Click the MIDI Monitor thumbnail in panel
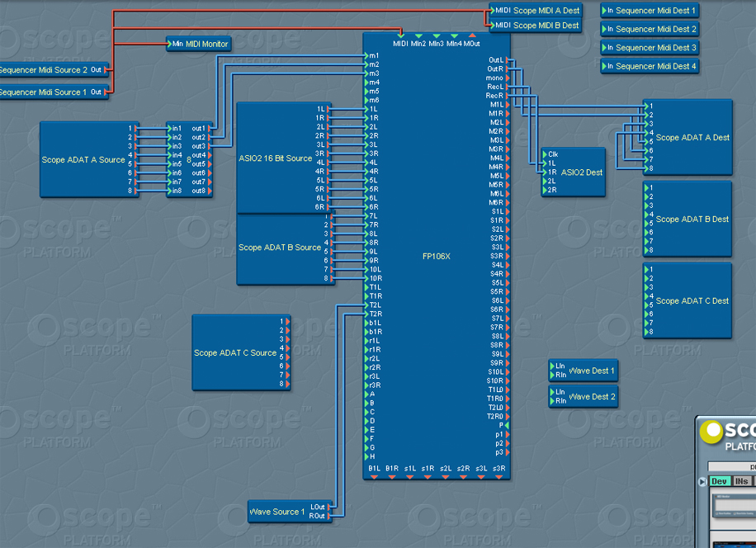The image size is (756, 548). click(735, 505)
